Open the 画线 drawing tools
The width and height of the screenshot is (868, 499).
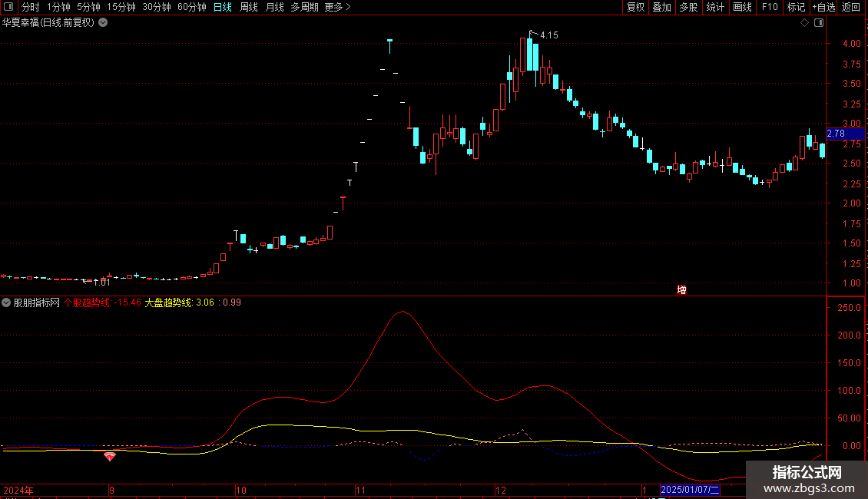(742, 7)
